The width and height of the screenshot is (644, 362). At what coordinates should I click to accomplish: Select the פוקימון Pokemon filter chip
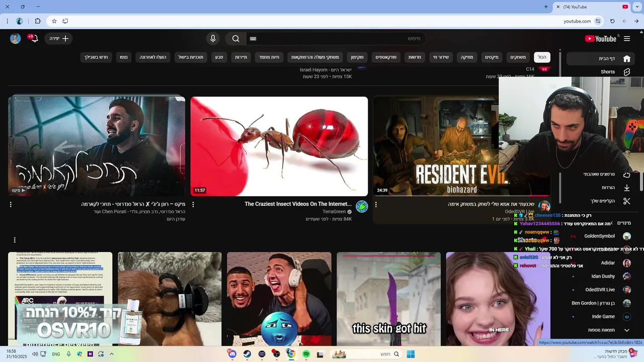click(357, 57)
